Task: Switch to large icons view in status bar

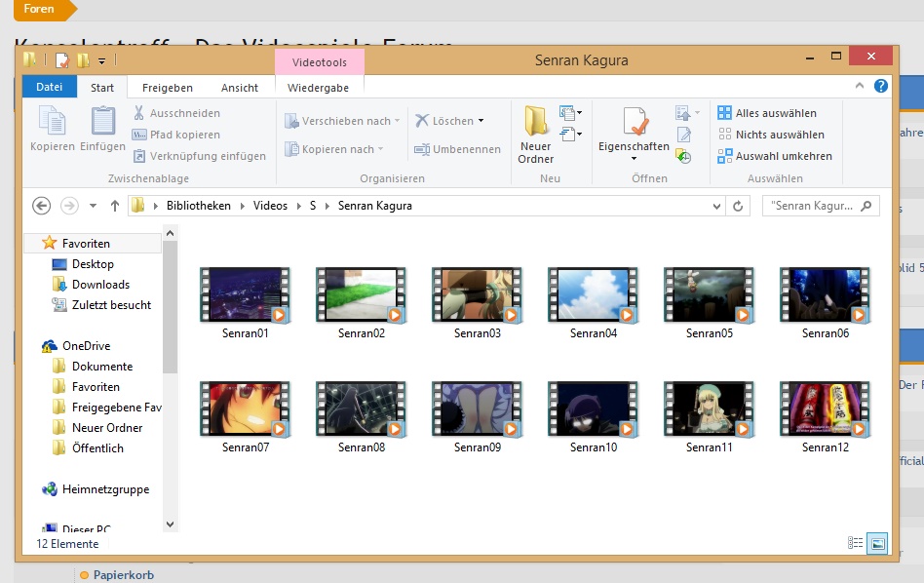Action: pyautogui.click(x=877, y=543)
